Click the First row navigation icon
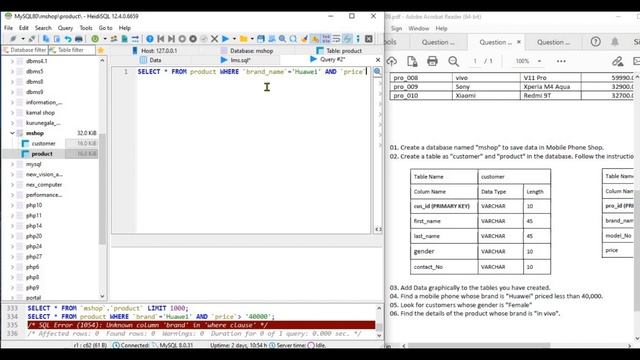This screenshot has height=360, width=640. [x=161, y=39]
